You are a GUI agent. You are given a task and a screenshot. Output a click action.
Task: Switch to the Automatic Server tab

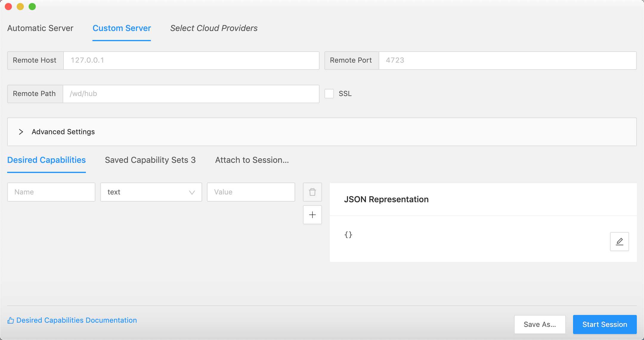[40, 28]
